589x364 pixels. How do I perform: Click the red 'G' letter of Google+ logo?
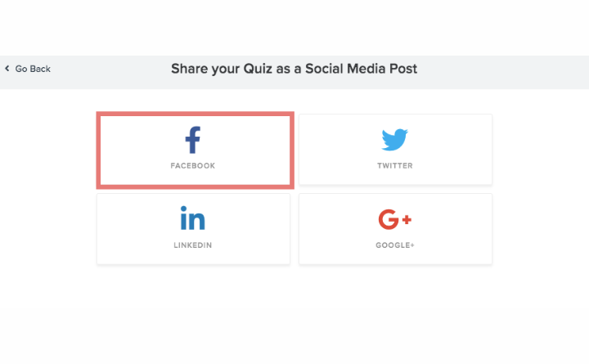(x=389, y=219)
